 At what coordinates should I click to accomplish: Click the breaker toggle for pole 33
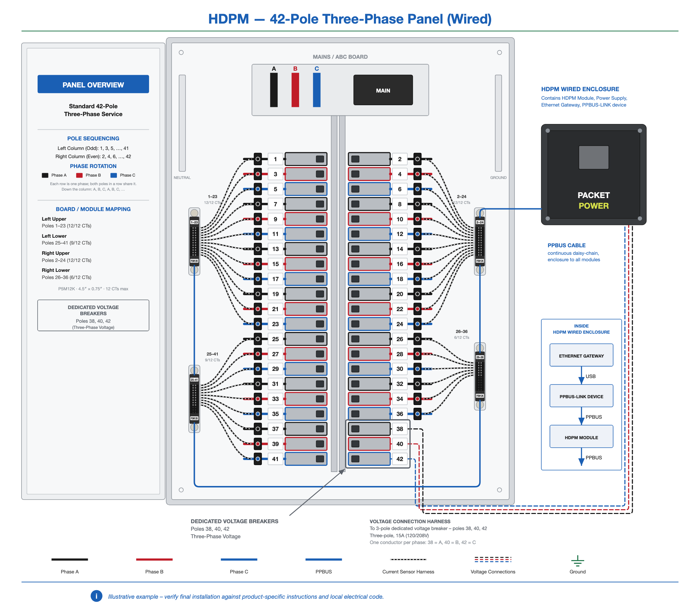320,399
